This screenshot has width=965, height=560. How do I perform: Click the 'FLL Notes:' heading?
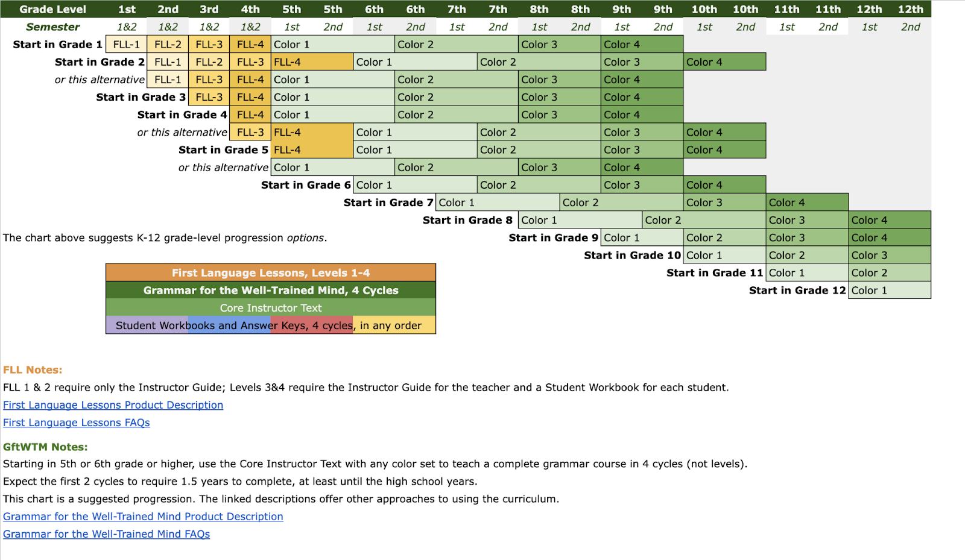33,370
